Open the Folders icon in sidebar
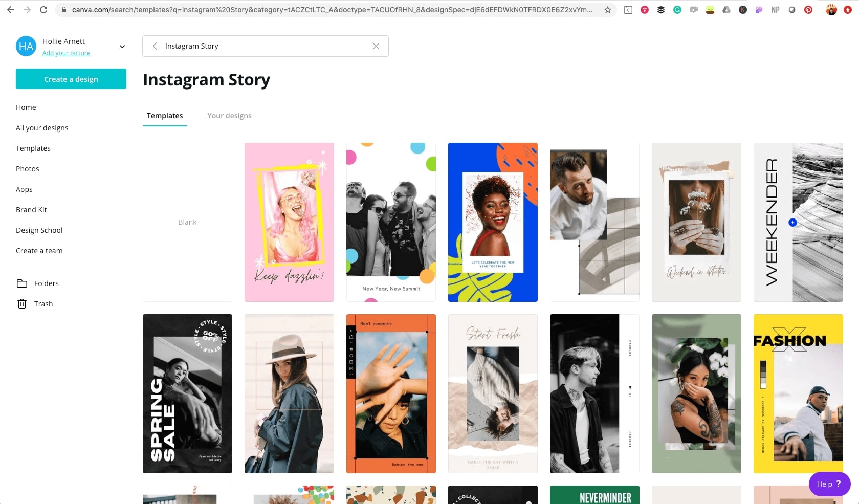Viewport: 859px width, 504px height. (x=22, y=283)
